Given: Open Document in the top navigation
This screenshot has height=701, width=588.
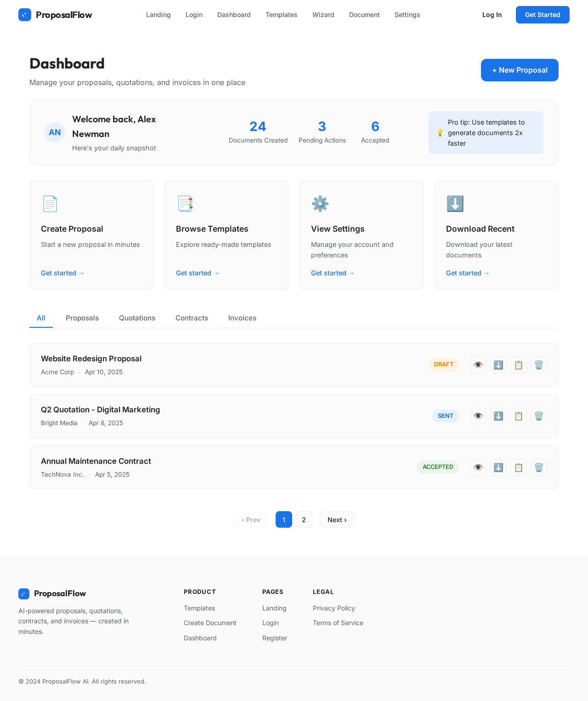Looking at the screenshot, I should (x=364, y=15).
